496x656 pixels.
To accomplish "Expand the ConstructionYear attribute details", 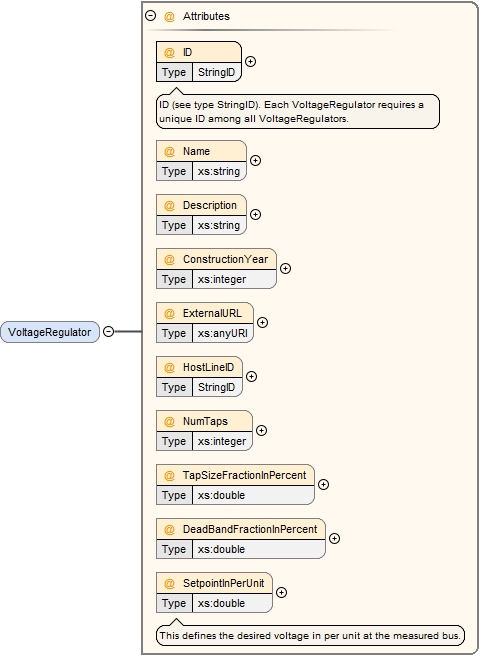I will 285,269.
